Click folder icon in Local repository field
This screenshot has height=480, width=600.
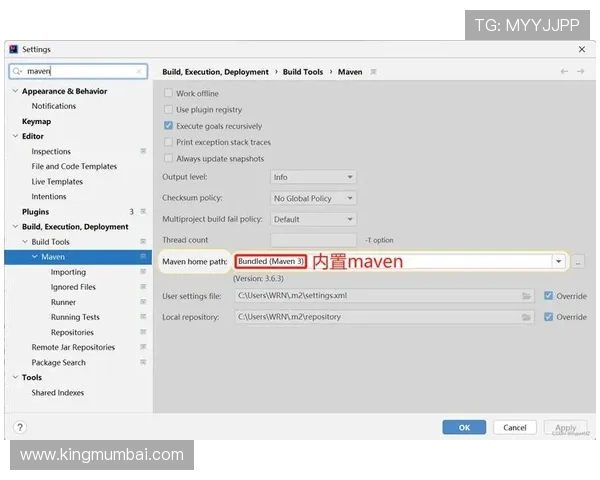pos(527,317)
